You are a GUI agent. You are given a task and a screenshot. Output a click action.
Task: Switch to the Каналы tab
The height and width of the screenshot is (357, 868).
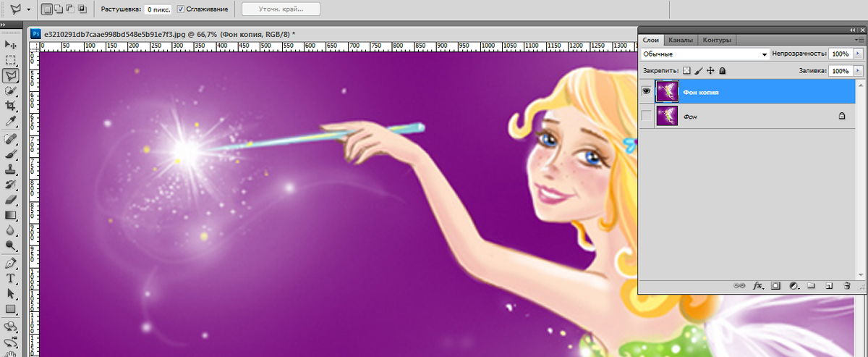click(x=681, y=41)
